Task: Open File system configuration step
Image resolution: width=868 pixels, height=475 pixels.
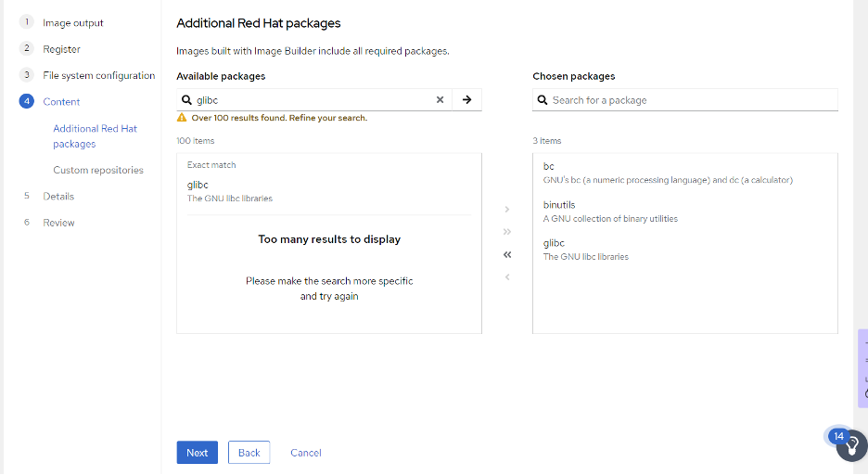Action: tap(99, 75)
